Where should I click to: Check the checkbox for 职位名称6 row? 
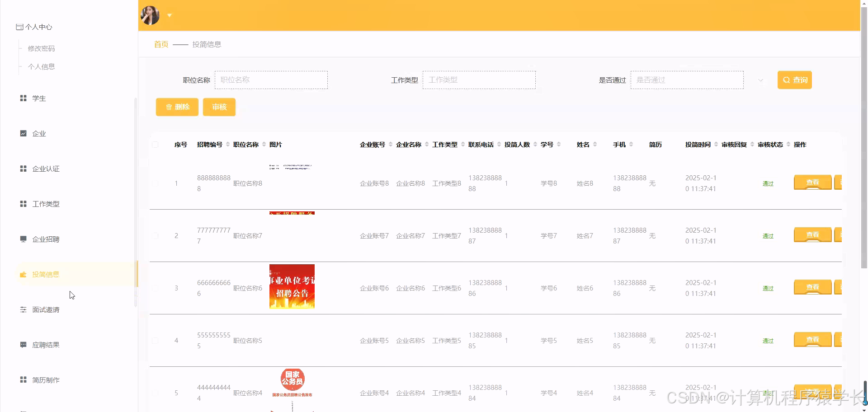[x=155, y=288]
